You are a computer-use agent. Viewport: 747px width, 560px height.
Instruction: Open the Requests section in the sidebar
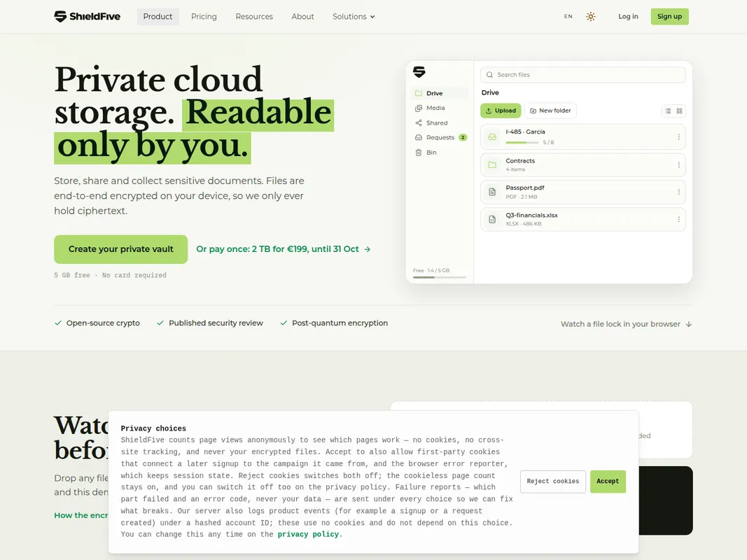439,138
